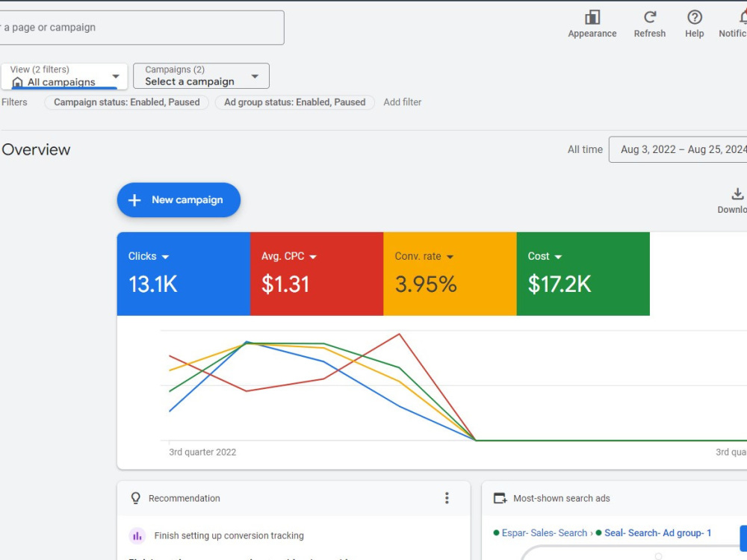Expand the Cost metric dropdown
The image size is (747, 560).
coord(558,257)
